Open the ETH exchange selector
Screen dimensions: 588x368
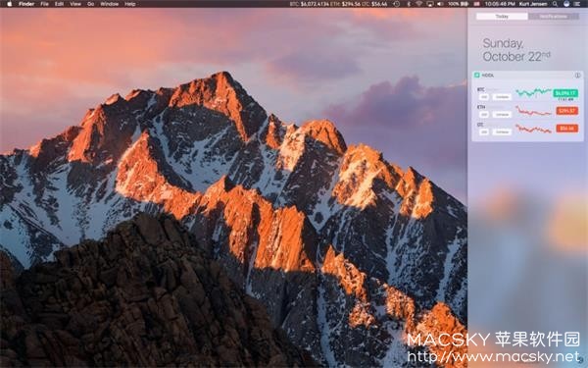pos(502,115)
